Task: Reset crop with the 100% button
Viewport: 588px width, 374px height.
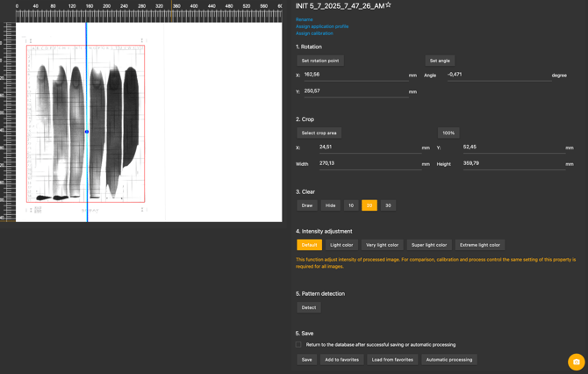Action: pos(448,133)
